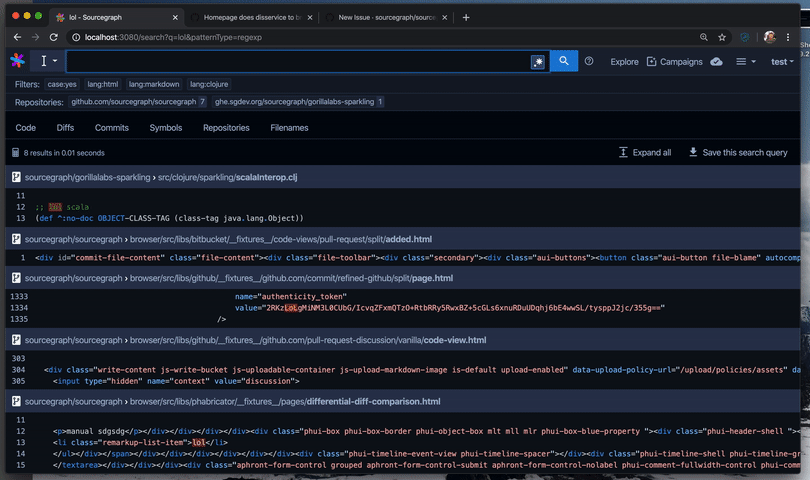Open differential-diff-comparison.html file result
The image size is (810, 480).
tap(285, 401)
